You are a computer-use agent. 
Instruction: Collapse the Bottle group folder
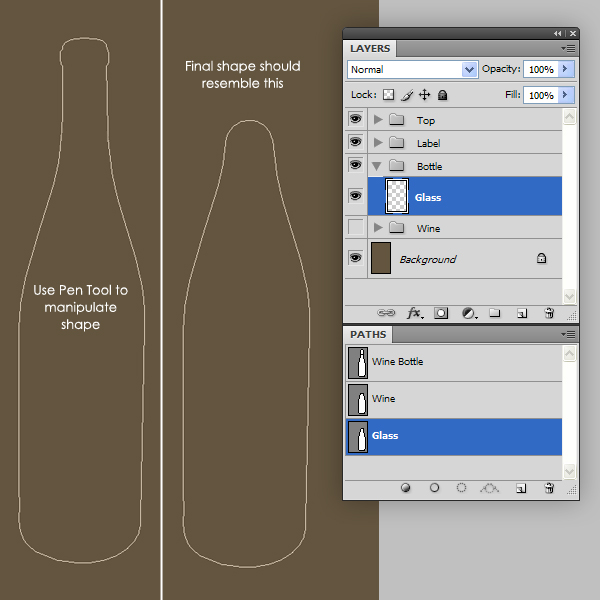click(377, 166)
